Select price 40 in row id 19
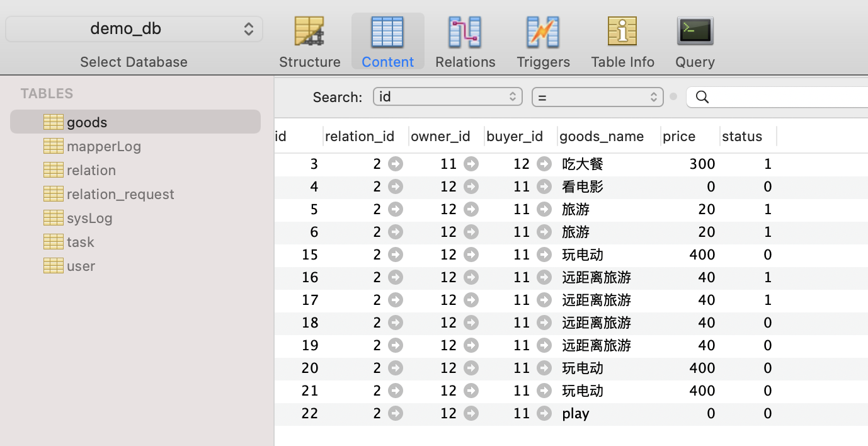Screen dimensions: 868x446 point(707,346)
